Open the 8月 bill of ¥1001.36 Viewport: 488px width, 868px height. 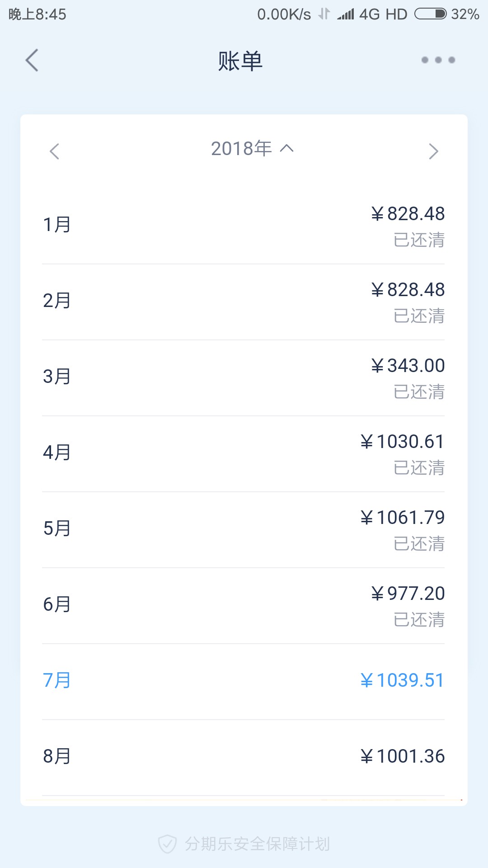244,756
